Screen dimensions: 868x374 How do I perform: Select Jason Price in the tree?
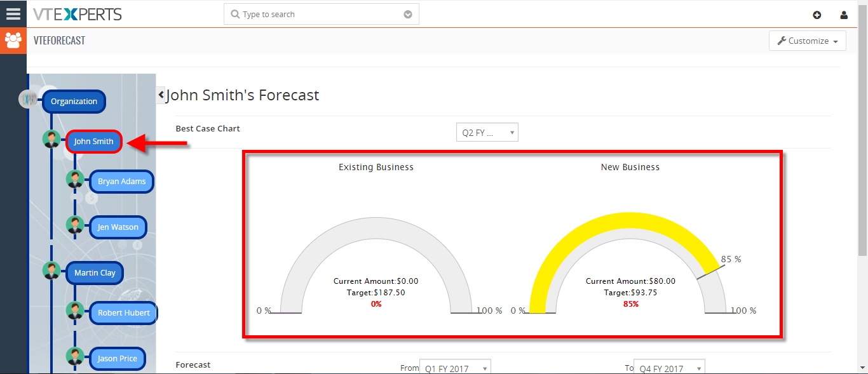[117, 359]
